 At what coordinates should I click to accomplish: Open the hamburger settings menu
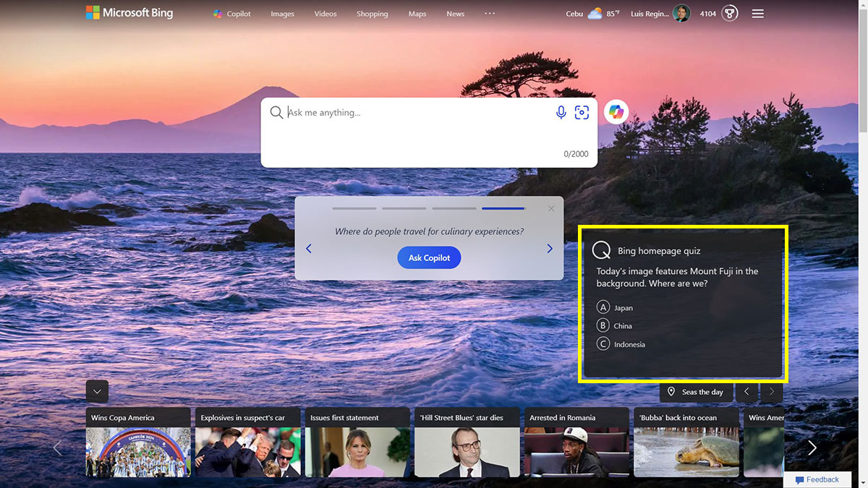point(757,13)
